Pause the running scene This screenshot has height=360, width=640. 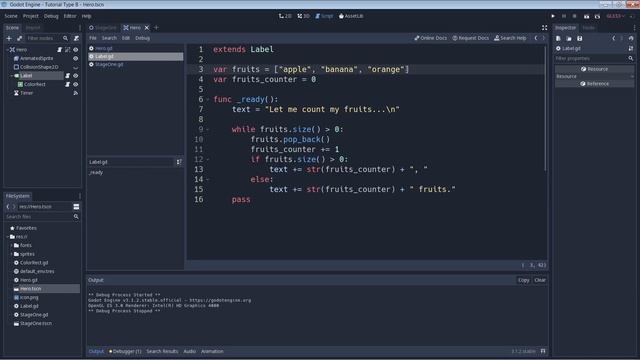tap(564, 16)
